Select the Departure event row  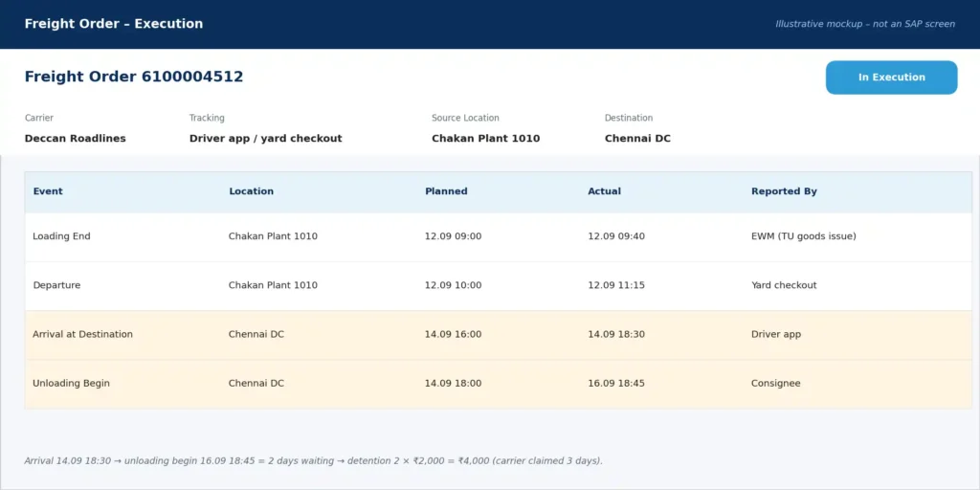pos(498,285)
